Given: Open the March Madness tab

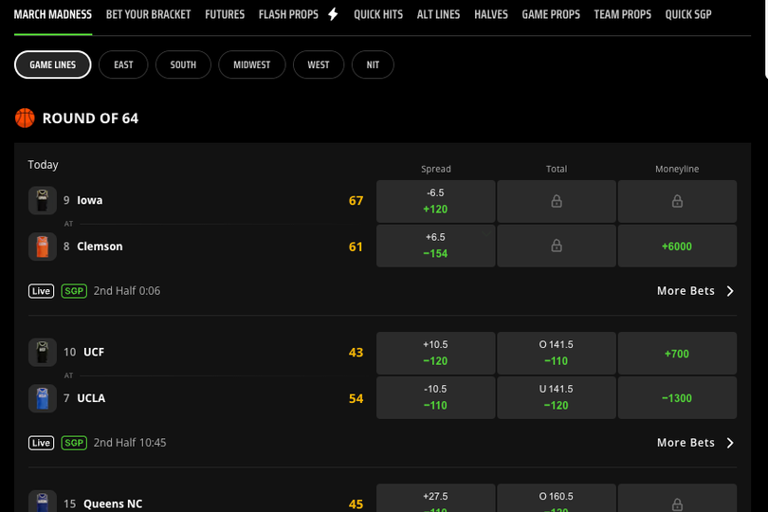Looking at the screenshot, I should [x=53, y=15].
